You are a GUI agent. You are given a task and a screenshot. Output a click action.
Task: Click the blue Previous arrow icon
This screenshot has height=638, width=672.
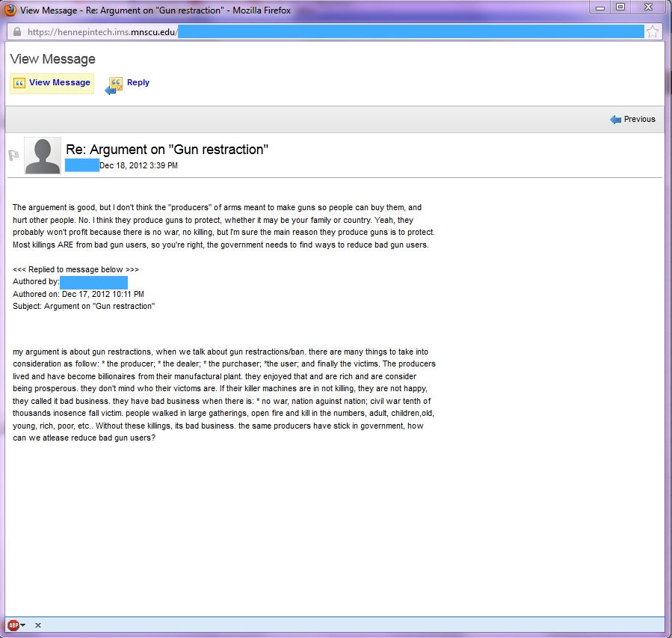[615, 120]
